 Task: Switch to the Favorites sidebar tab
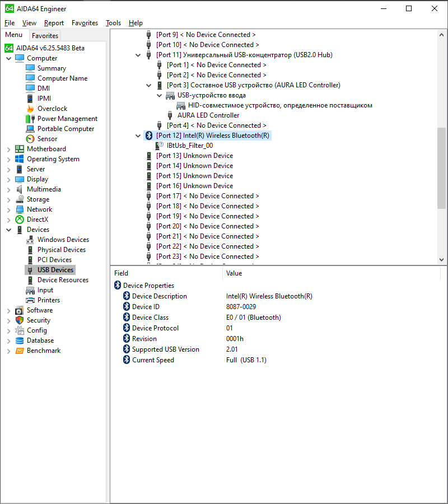coord(45,35)
